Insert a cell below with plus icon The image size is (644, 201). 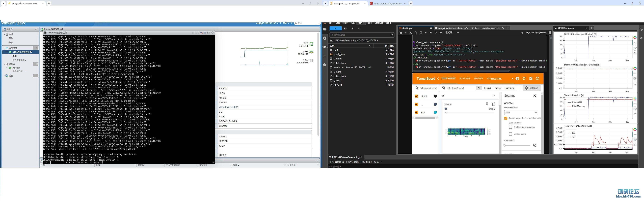pos(406,33)
